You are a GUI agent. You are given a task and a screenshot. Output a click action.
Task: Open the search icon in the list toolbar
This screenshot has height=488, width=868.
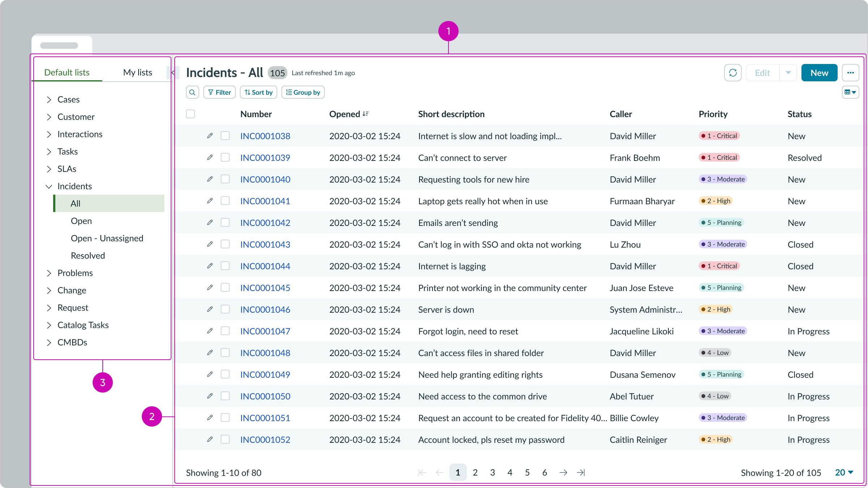(x=192, y=92)
